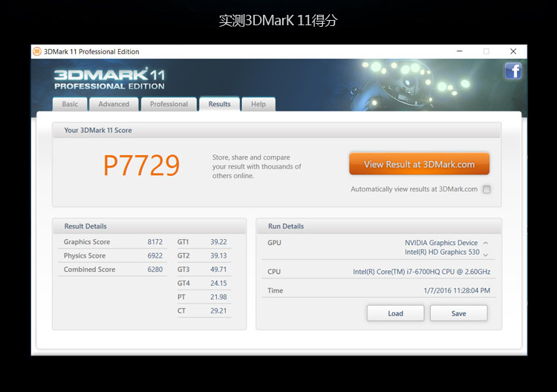Open the Facebook share icon

click(x=513, y=71)
